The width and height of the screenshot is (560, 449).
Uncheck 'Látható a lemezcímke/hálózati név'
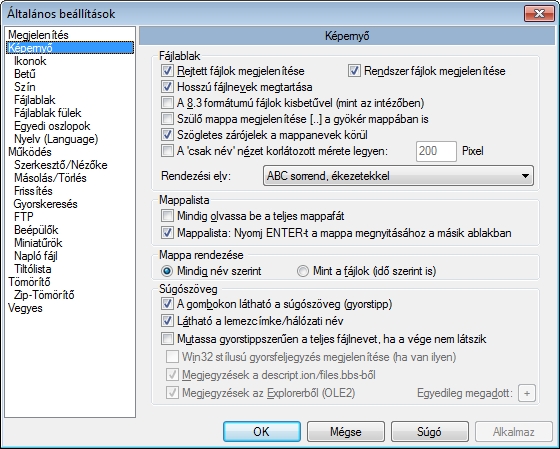[167, 321]
